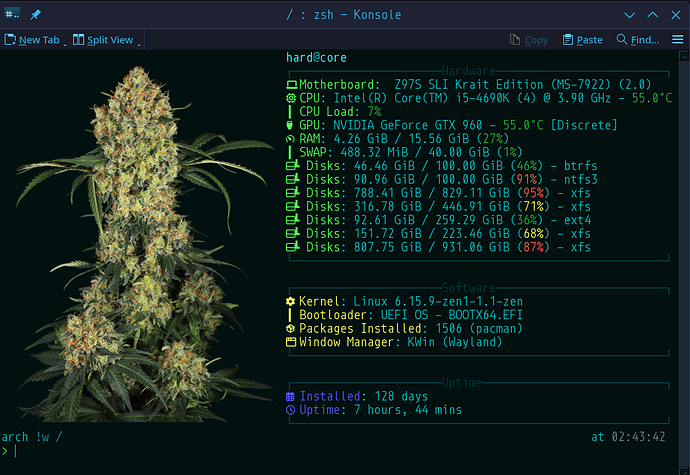690x475 pixels.
Task: Click the RAM gauge icon
Action: [x=291, y=138]
